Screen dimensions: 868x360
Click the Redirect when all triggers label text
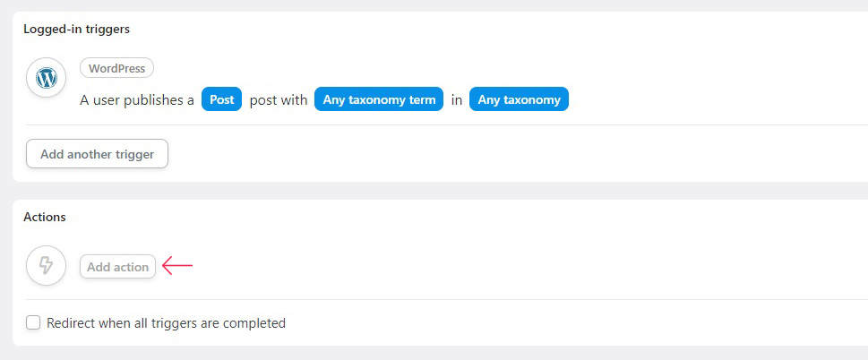coord(166,322)
